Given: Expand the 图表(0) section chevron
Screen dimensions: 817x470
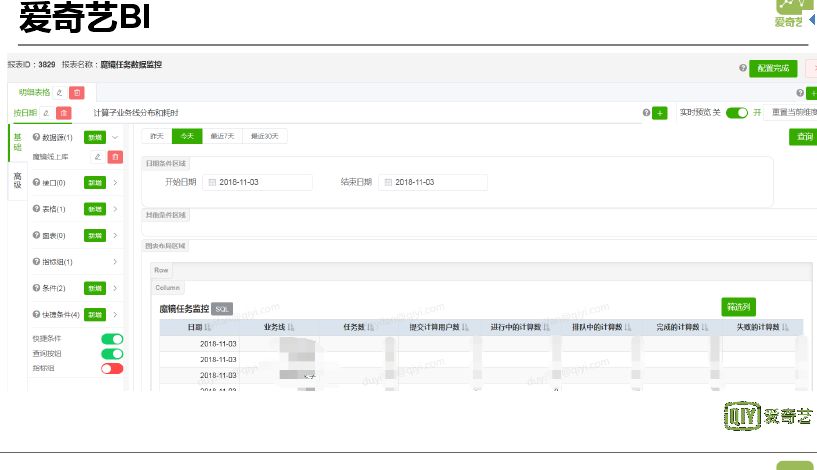Looking at the screenshot, I should point(115,236).
